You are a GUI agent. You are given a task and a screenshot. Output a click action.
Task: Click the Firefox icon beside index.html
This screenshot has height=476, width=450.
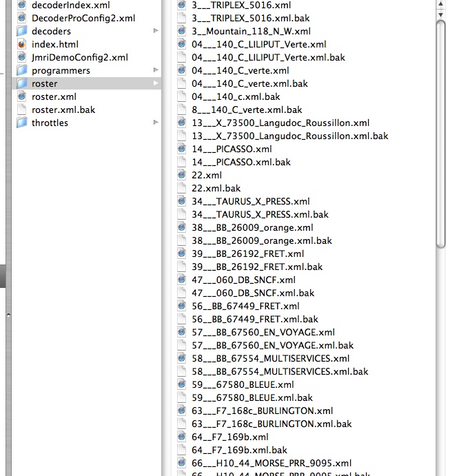(22, 44)
